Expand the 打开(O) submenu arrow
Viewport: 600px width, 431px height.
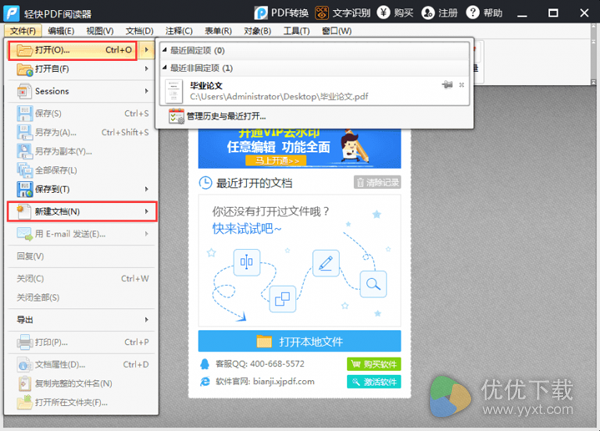147,50
